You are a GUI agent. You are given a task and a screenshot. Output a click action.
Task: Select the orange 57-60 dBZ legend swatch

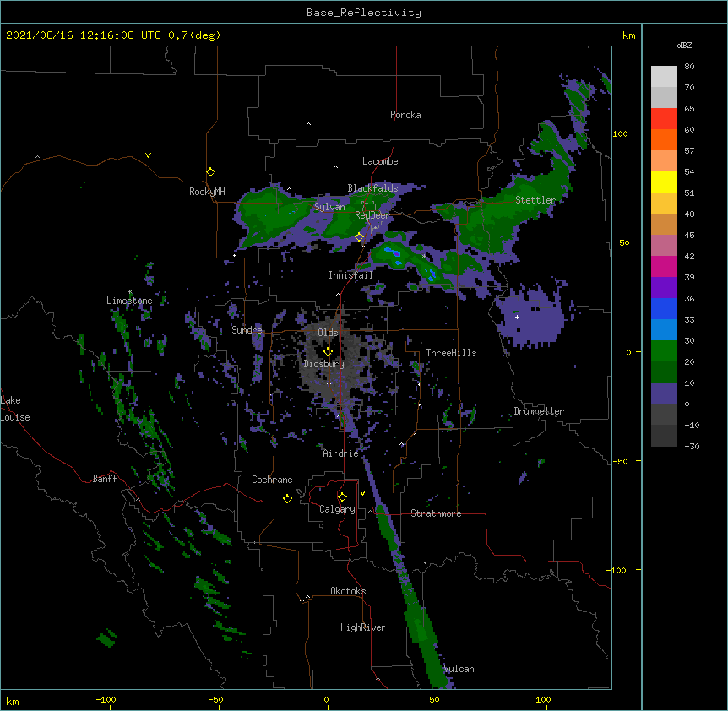coord(664,139)
